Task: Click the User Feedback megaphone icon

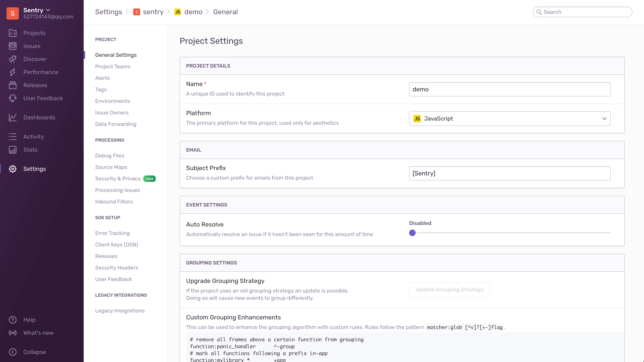Action: click(12, 98)
